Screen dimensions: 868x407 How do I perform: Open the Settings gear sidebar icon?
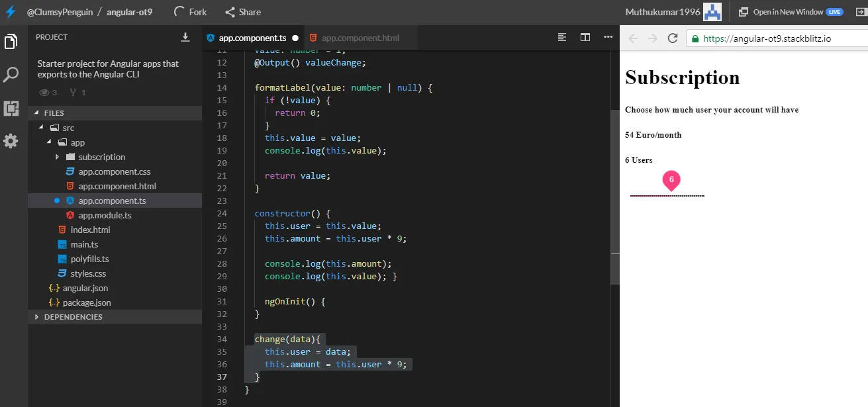[11, 141]
